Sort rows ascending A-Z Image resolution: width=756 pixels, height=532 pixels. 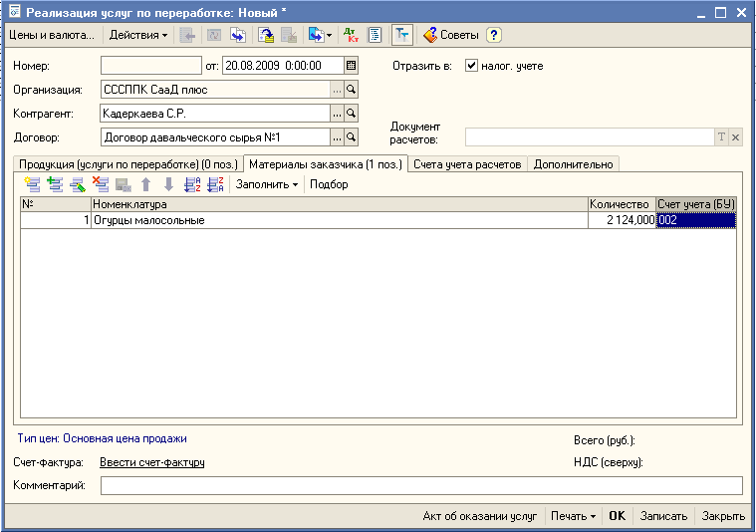pyautogui.click(x=192, y=184)
